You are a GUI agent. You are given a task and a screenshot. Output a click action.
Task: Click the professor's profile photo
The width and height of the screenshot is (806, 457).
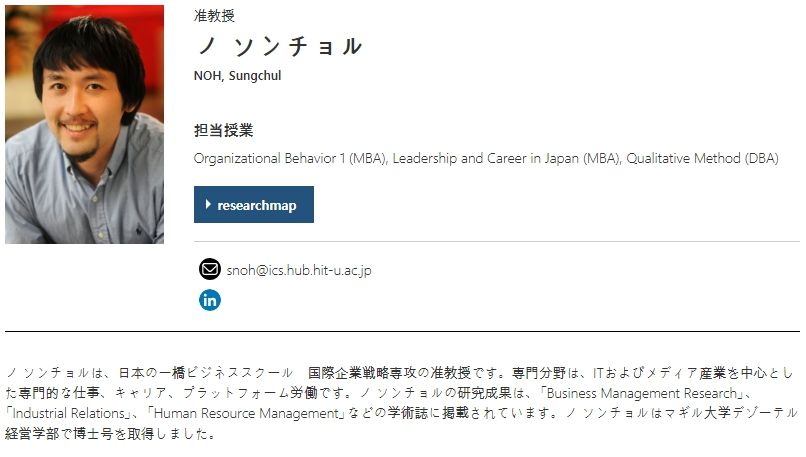[84, 124]
